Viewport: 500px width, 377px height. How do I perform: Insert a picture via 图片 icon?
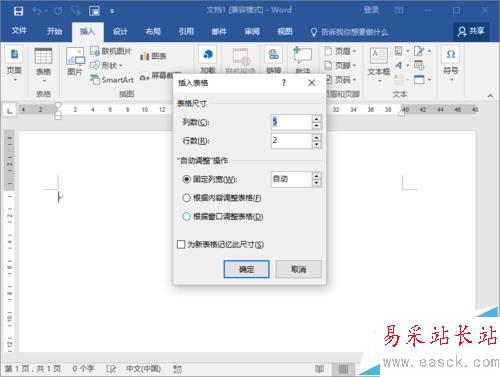[75, 62]
